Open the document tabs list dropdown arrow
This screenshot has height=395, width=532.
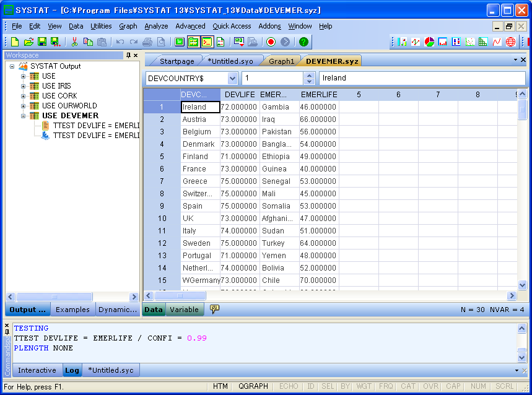pyautogui.click(x=515, y=59)
